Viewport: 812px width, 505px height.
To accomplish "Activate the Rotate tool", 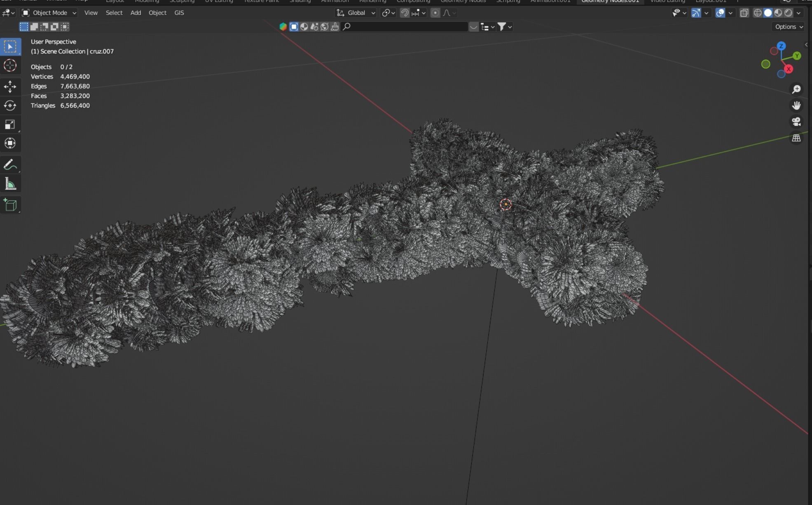I will pos(10,106).
